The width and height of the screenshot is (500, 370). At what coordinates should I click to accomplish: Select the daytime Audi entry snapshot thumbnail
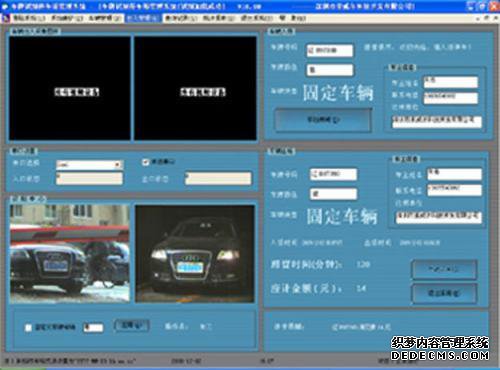[x=70, y=253]
